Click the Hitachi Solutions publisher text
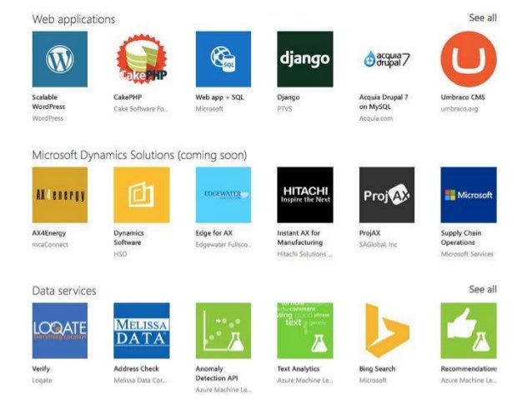 coord(304,254)
